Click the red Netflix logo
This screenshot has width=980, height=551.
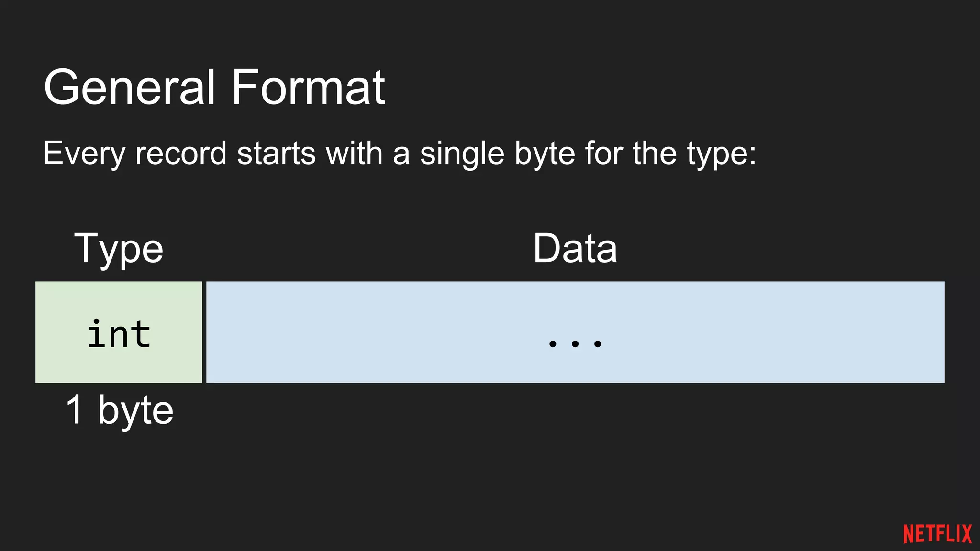[937, 534]
